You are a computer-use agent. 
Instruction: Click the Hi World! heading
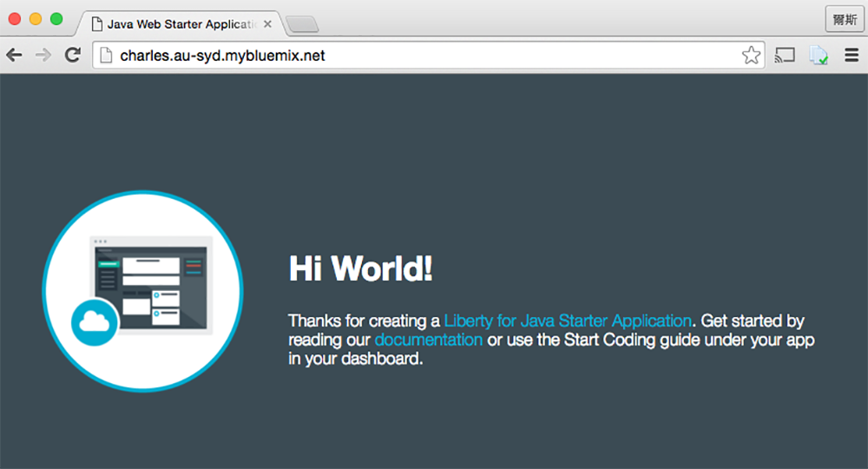360,269
